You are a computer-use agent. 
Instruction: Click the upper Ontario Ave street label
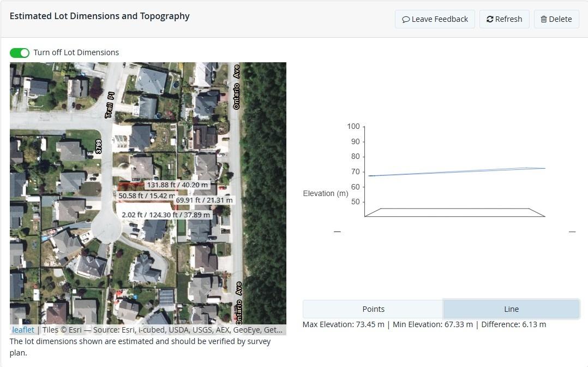click(x=236, y=87)
